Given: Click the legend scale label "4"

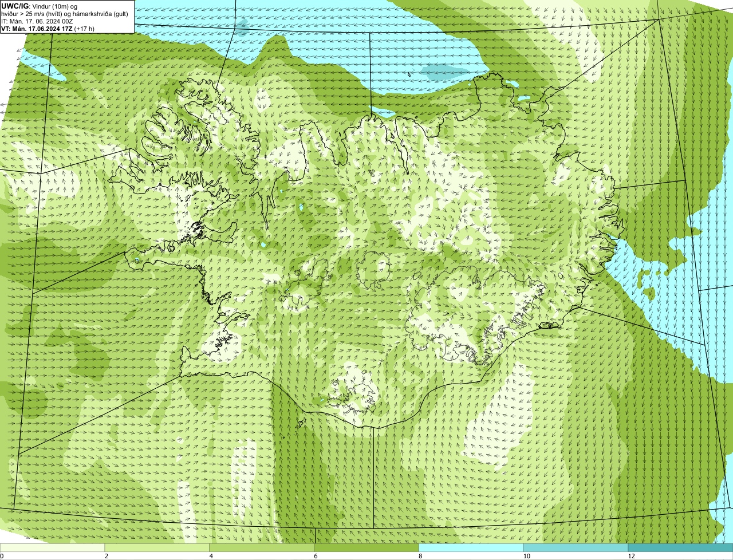Looking at the screenshot, I should tap(211, 556).
